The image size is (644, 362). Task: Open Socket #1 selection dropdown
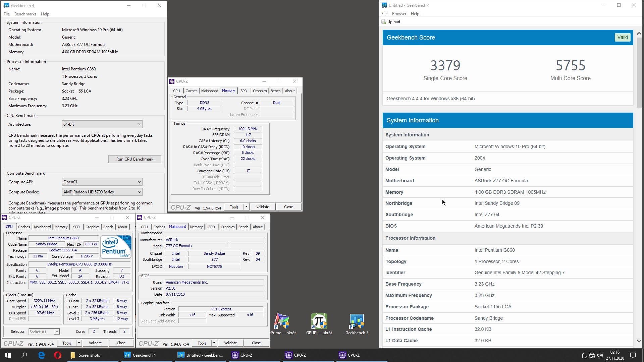tap(44, 332)
